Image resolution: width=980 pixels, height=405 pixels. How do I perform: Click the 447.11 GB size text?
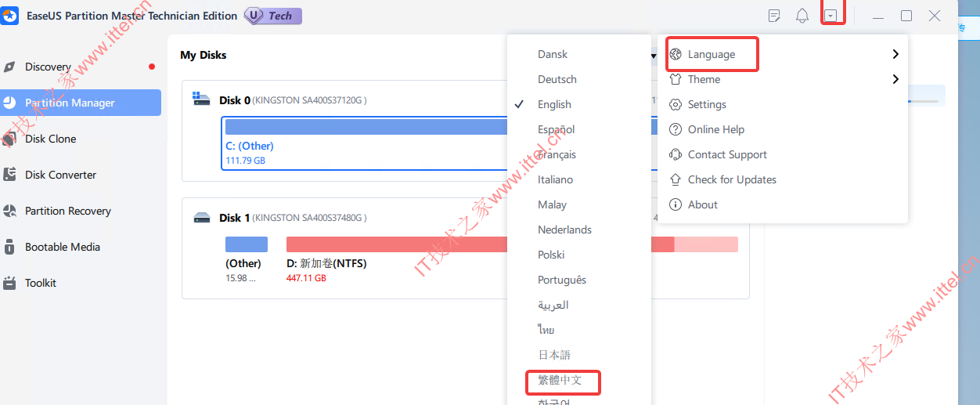(x=306, y=278)
